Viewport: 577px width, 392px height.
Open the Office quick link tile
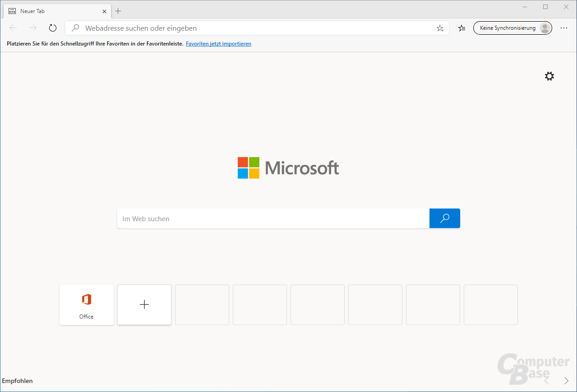[86, 305]
